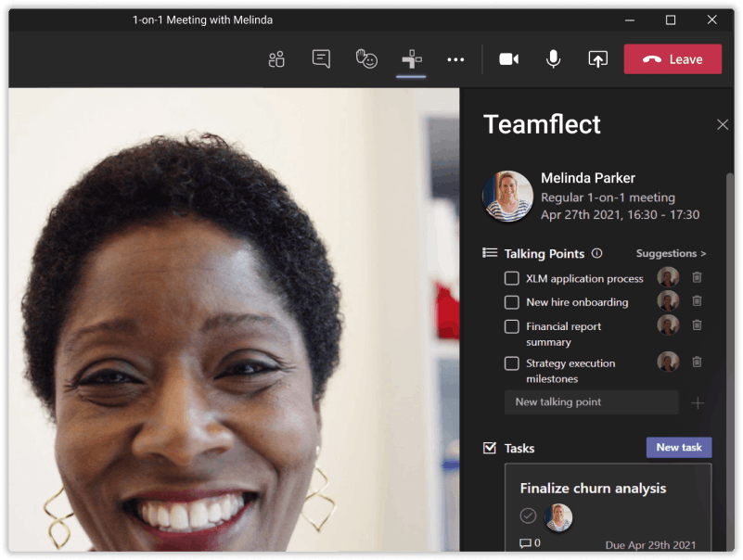The height and width of the screenshot is (560, 743).
Task: View info about Talking Points
Action: pos(595,253)
